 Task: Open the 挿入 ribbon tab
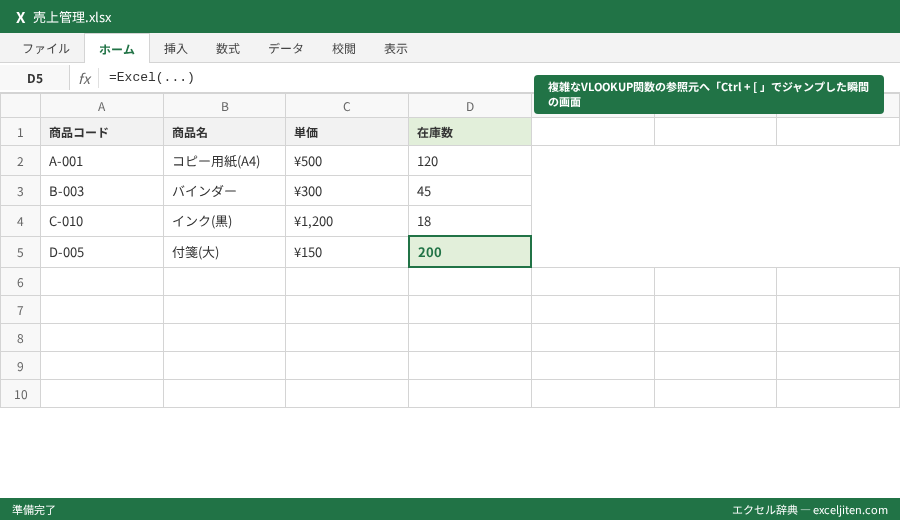click(176, 49)
